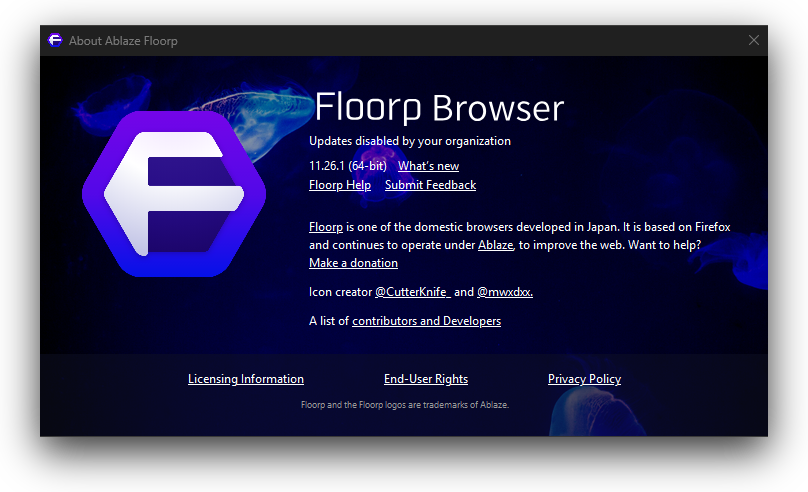
Task: Visit @mwxdxx icon creator link
Action: coord(505,292)
